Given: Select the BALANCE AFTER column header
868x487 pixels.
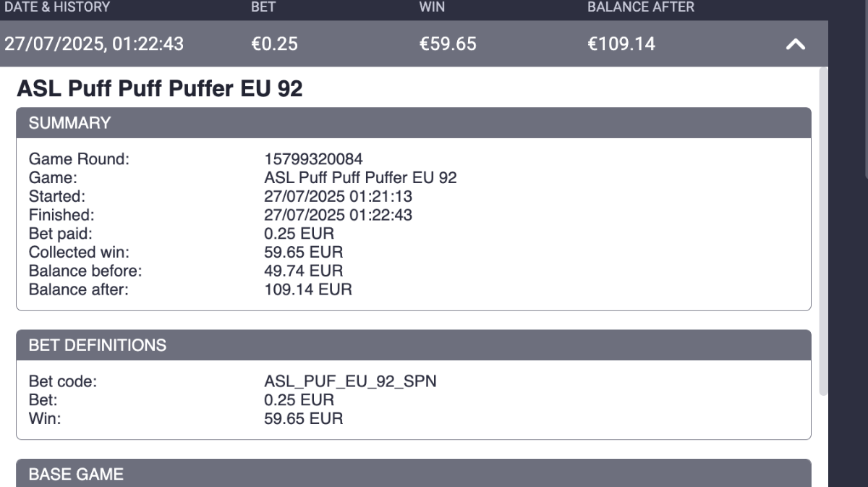Looking at the screenshot, I should click(x=641, y=8).
